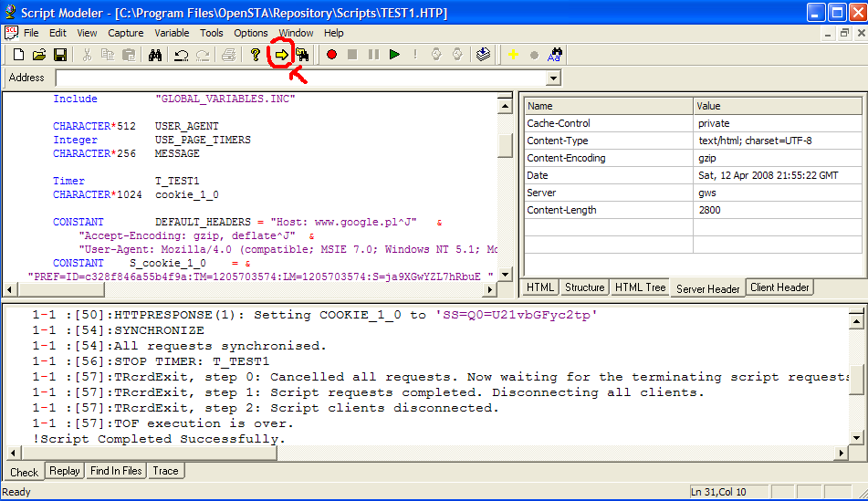The width and height of the screenshot is (868, 501).
Task: Click the Name column header
Action: point(609,106)
